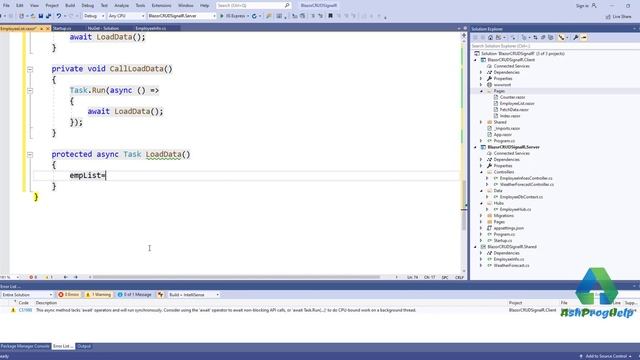Toggle the 0 of 1 Message filter

point(135,294)
